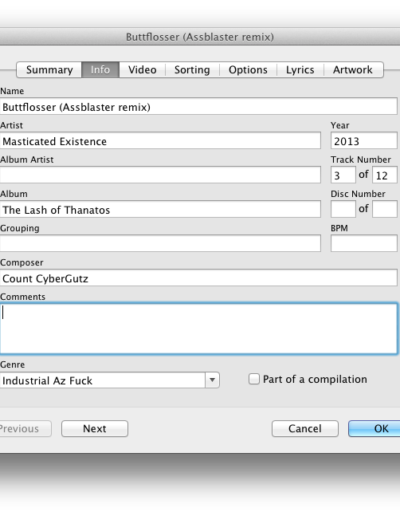
Task: Click the Year field showing 2013
Action: click(364, 141)
